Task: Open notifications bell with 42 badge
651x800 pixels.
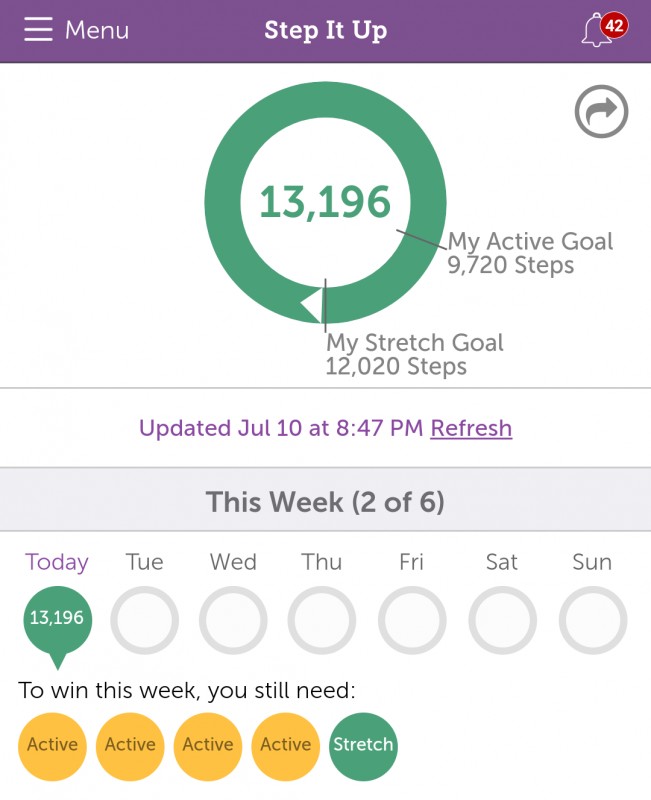Action: (600, 30)
